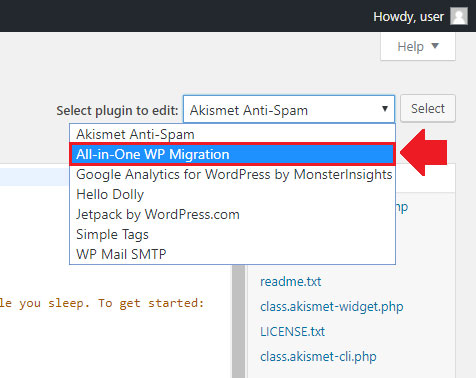Screen dimensions: 476x378
Task: Open LICENSE.txt file link
Action: (x=292, y=332)
